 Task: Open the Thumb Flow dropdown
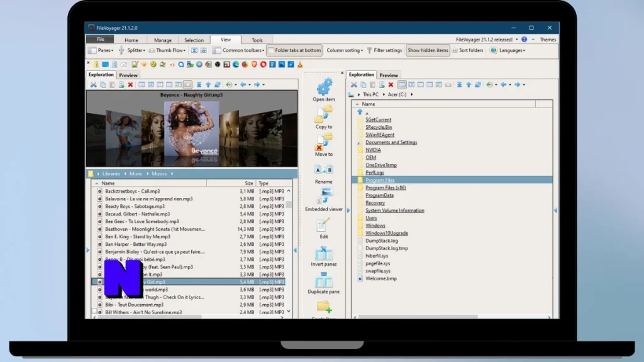pos(167,50)
